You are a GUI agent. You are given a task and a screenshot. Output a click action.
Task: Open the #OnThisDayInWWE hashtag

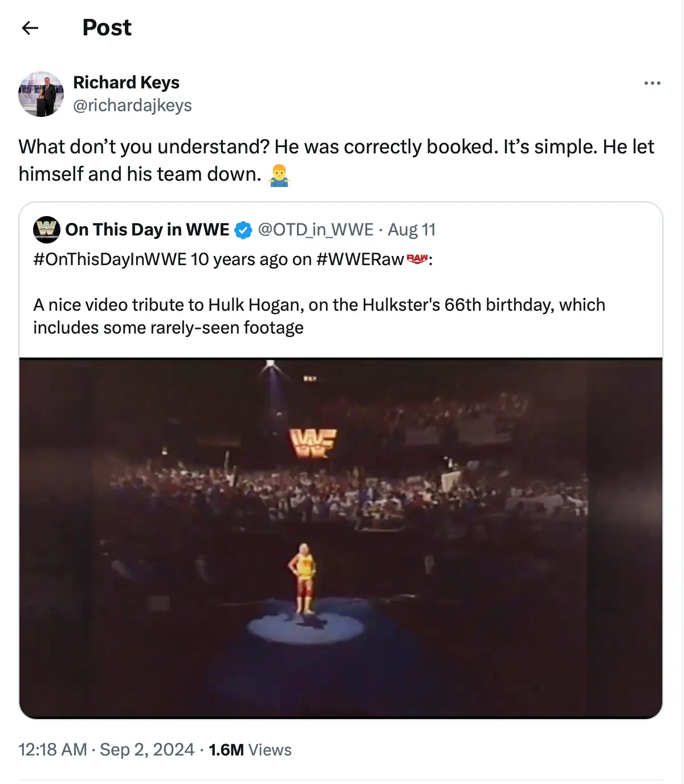[x=109, y=259]
